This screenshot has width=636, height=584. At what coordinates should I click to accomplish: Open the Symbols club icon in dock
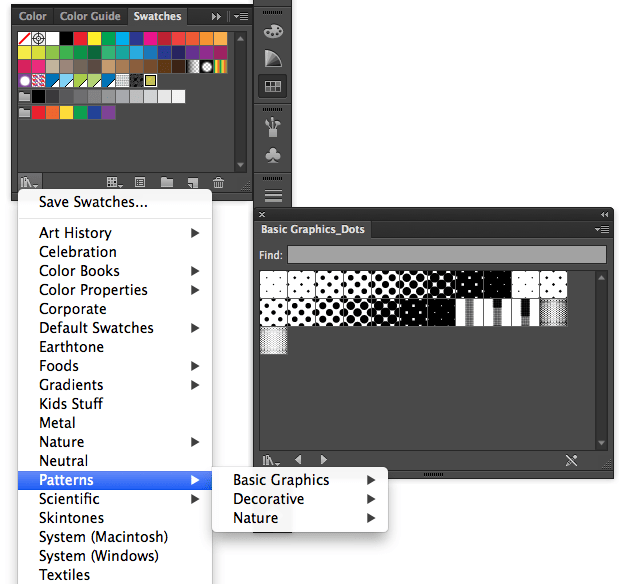click(x=273, y=155)
